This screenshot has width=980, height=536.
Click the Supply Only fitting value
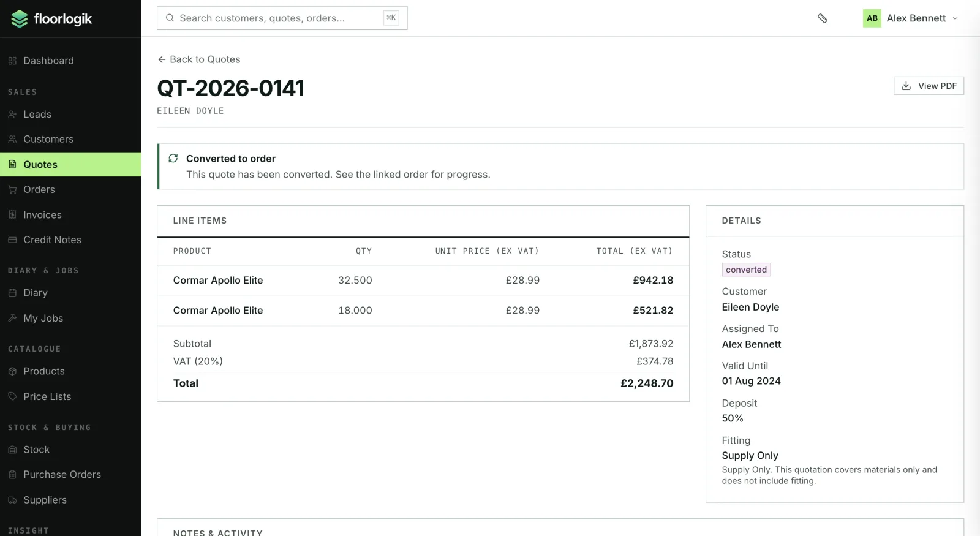(x=750, y=456)
